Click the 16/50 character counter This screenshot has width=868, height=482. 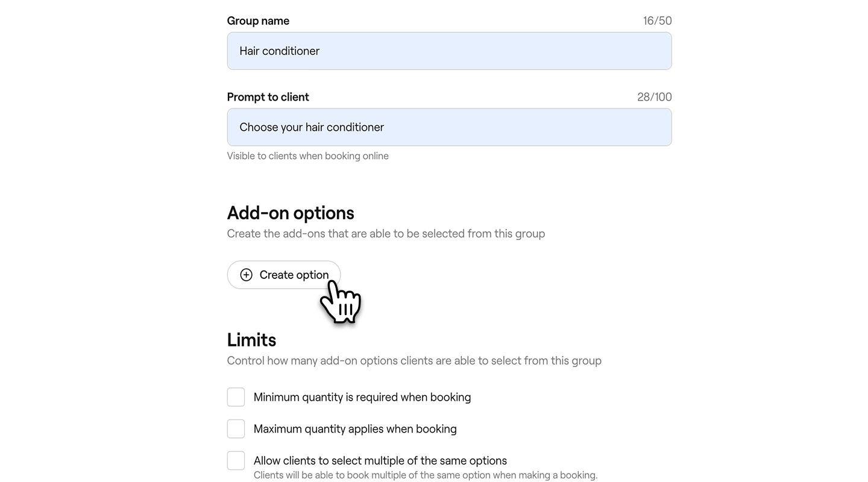(x=658, y=20)
